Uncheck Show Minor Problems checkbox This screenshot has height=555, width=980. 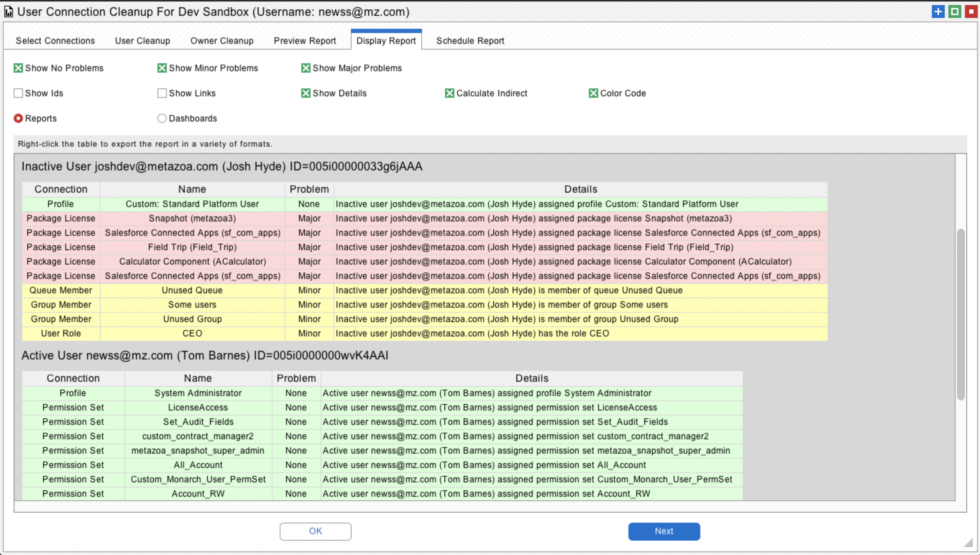(162, 68)
